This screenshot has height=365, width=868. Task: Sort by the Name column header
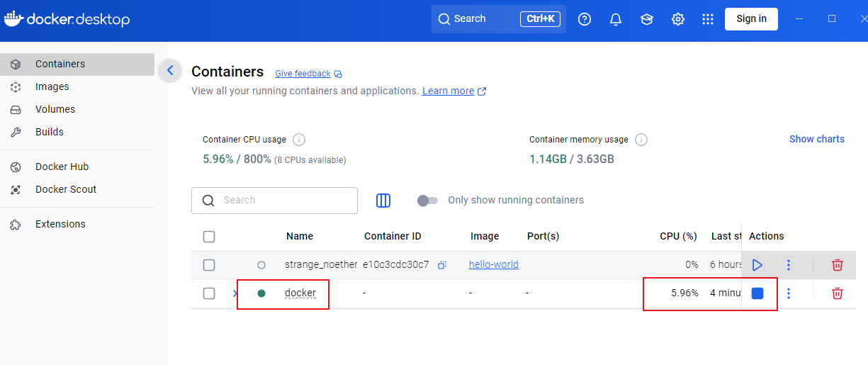300,236
